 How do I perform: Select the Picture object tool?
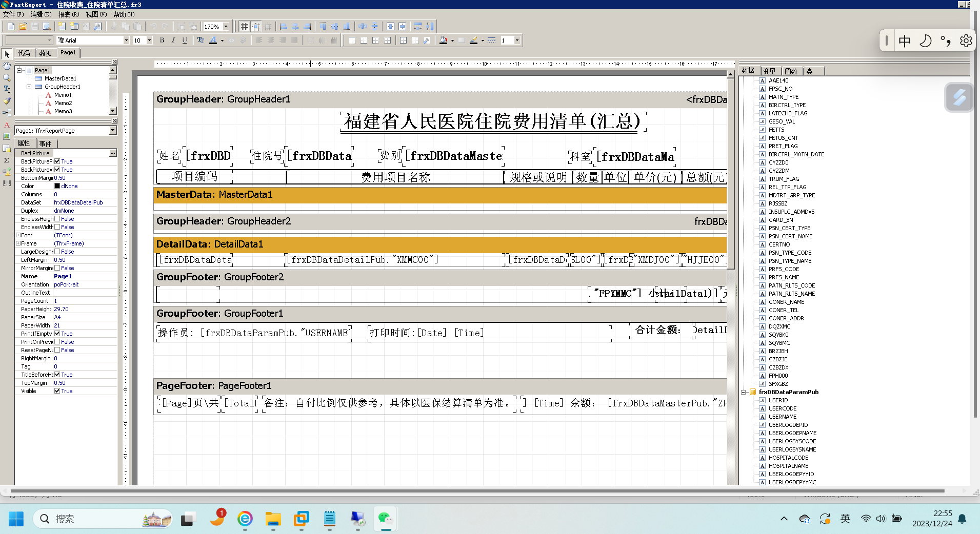point(7,136)
